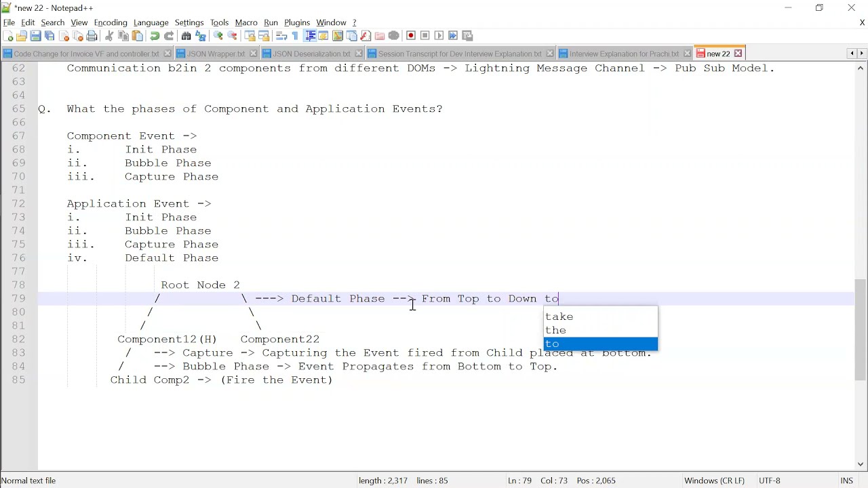
Task: Click the Zoom Out toolbar icon
Action: [x=233, y=36]
